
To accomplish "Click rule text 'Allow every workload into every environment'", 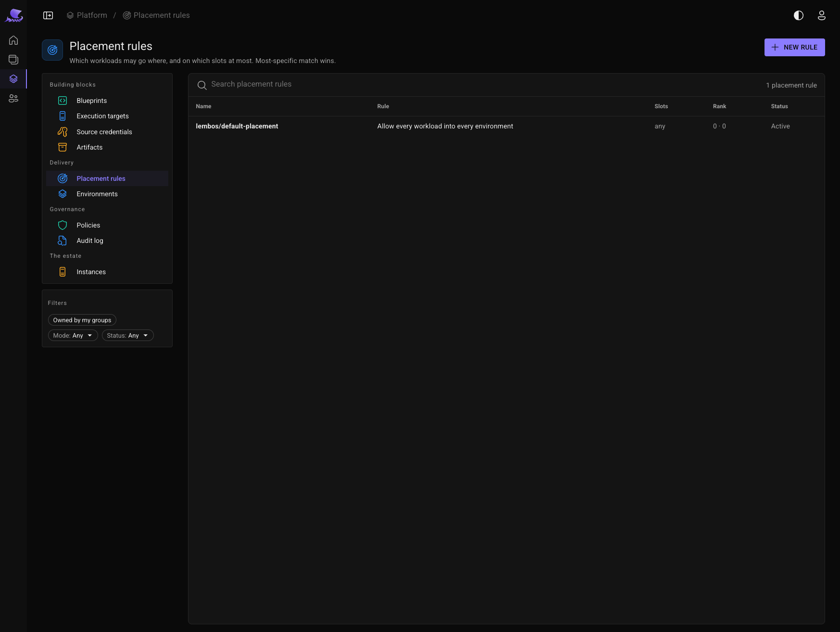I will point(445,126).
